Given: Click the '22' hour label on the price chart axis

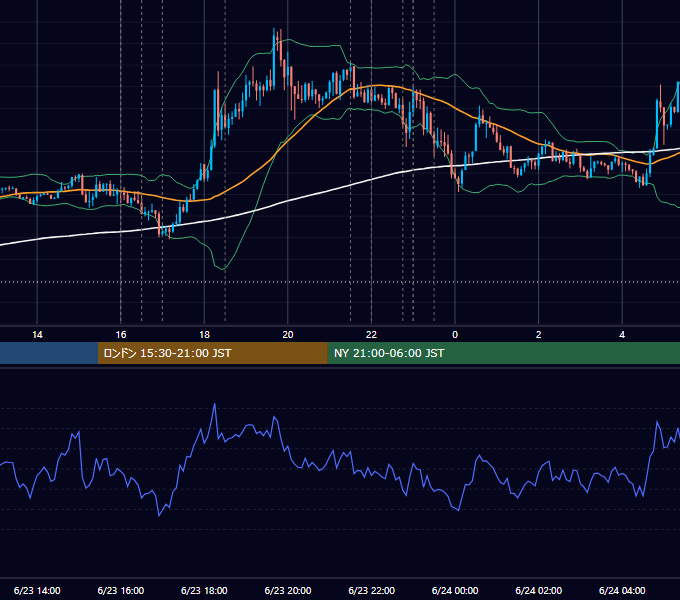Looking at the screenshot, I should click(371, 335).
